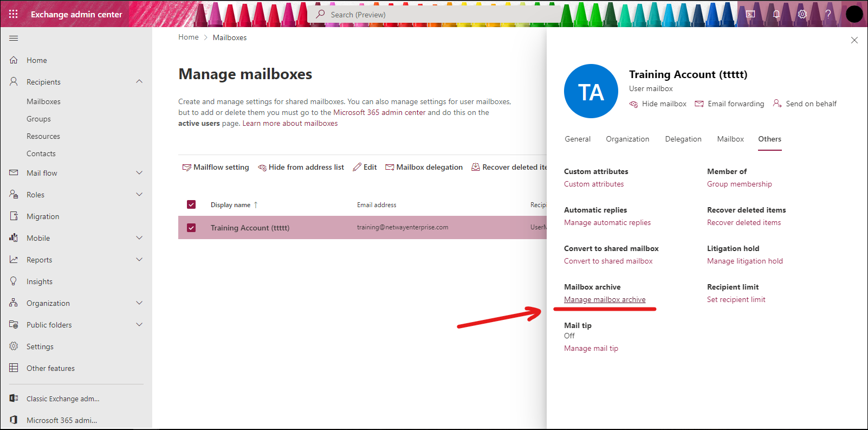868x430 pixels.
Task: Click the Mailflow setting toolbar button
Action: point(216,167)
